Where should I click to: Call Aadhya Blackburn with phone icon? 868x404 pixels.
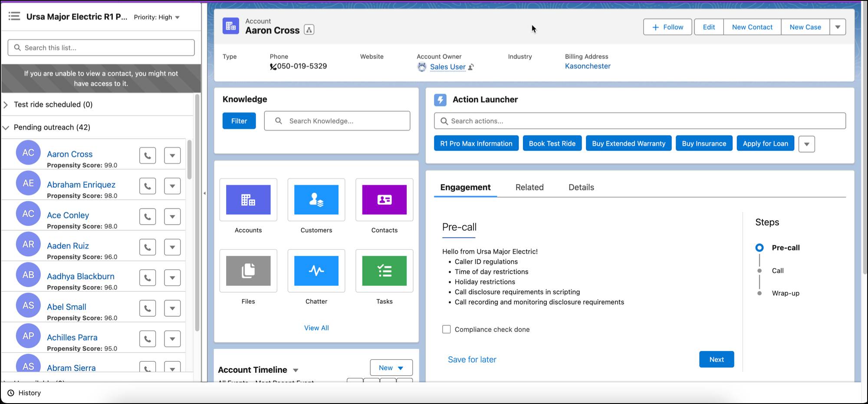tap(148, 278)
